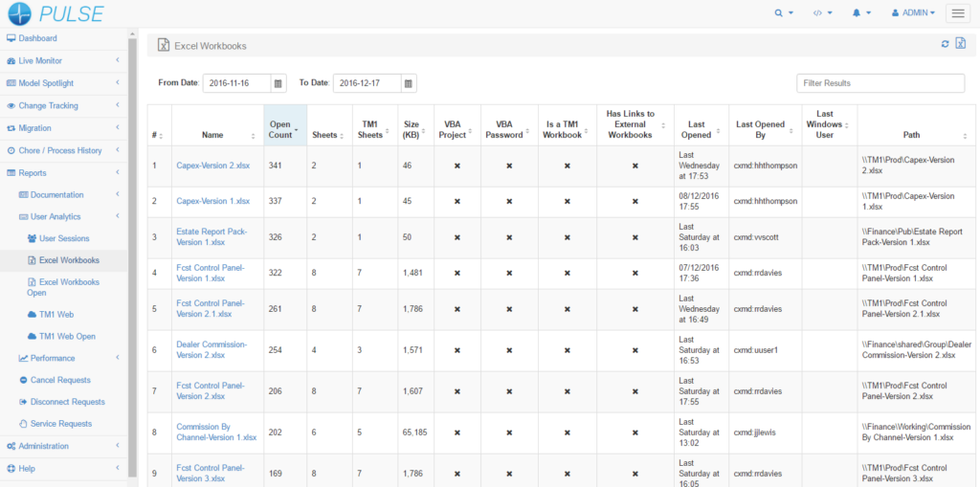Open the From Date calendar picker

point(278,83)
